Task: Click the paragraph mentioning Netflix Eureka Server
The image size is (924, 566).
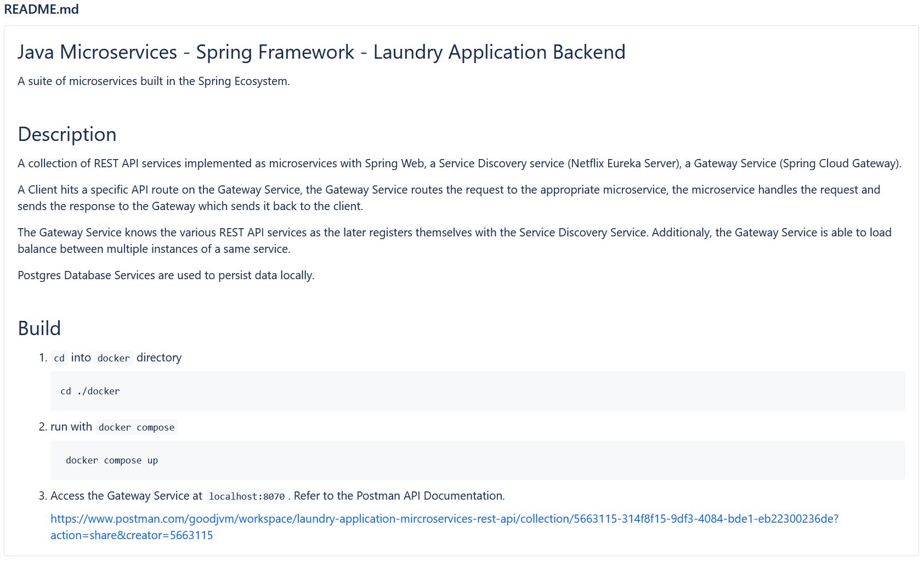Action: (x=459, y=163)
